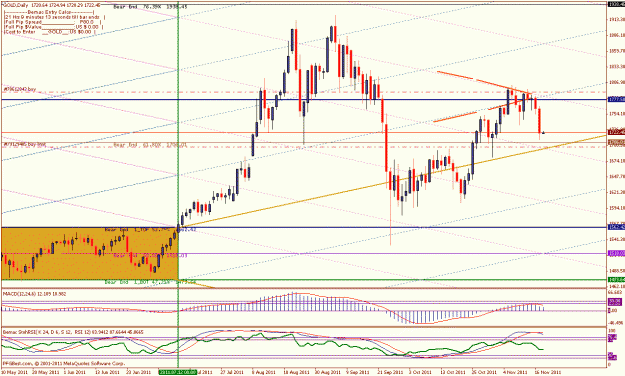The width and height of the screenshot is (625, 376).
Task: Click the 21 Sep 2011 date label
Action: pyautogui.click(x=389, y=372)
